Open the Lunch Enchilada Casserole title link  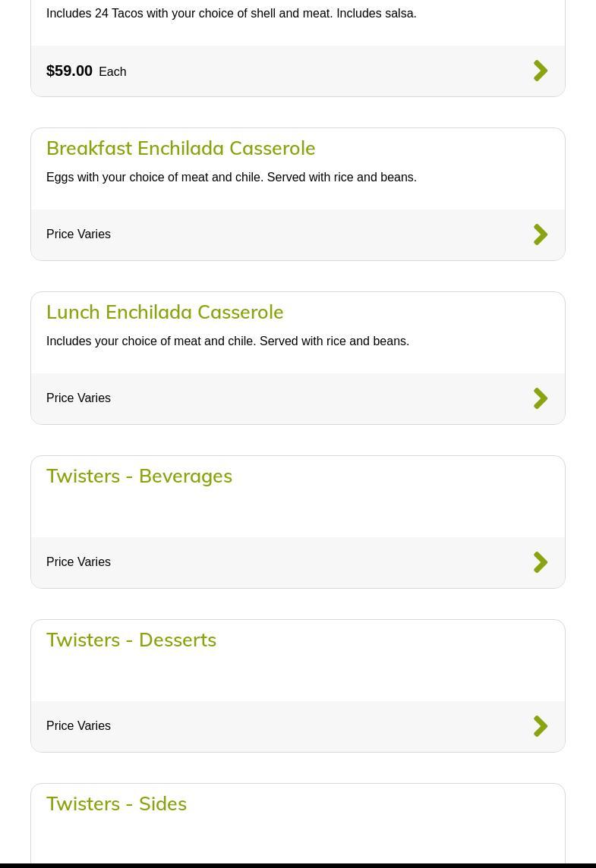(165, 312)
